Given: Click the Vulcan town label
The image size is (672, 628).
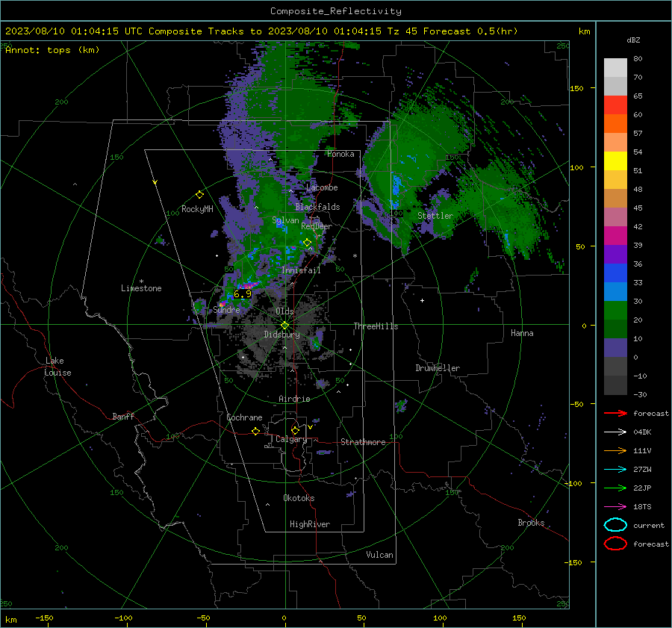Looking at the screenshot, I should pyautogui.click(x=380, y=555).
